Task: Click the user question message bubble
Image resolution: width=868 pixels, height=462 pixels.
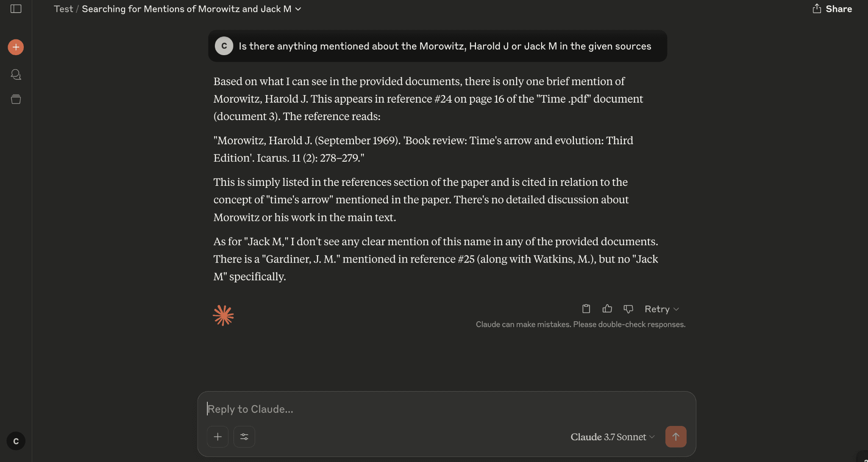Action: tap(444, 46)
